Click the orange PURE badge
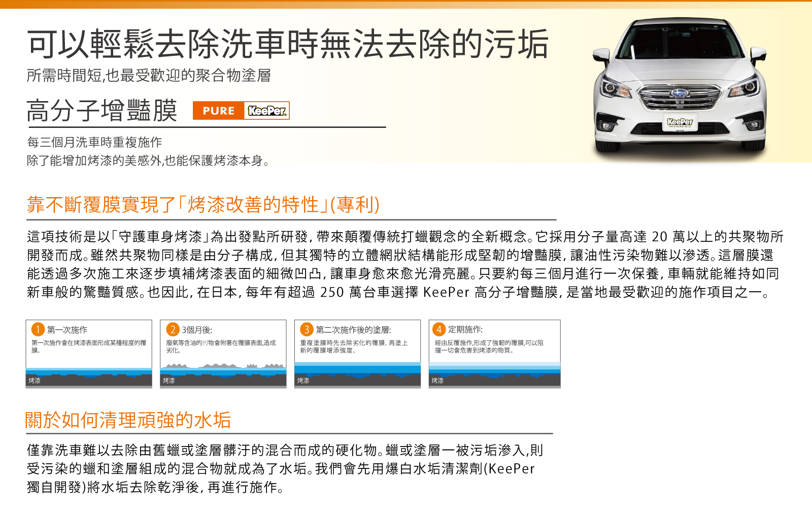The width and height of the screenshot is (812, 508). click(219, 111)
